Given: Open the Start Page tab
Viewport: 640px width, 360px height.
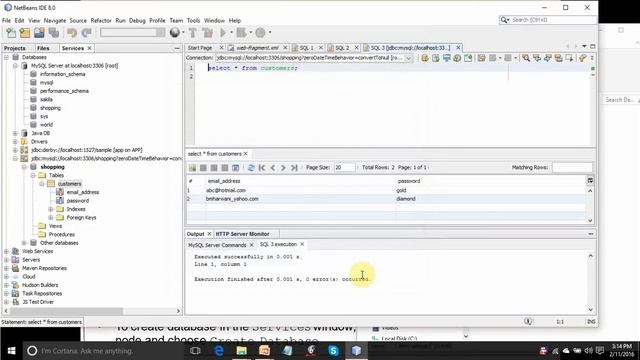Looking at the screenshot, I should 200,48.
